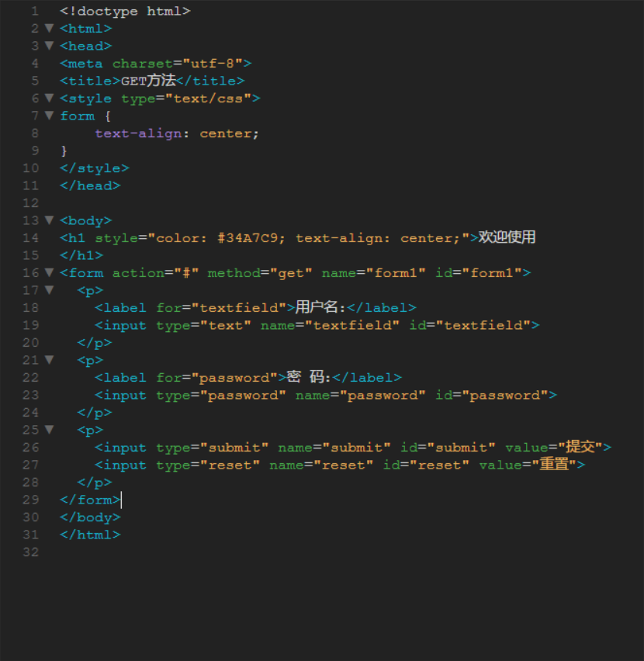644x661 pixels.
Task: Click the charset="utf-8" attribute
Action: (178, 64)
